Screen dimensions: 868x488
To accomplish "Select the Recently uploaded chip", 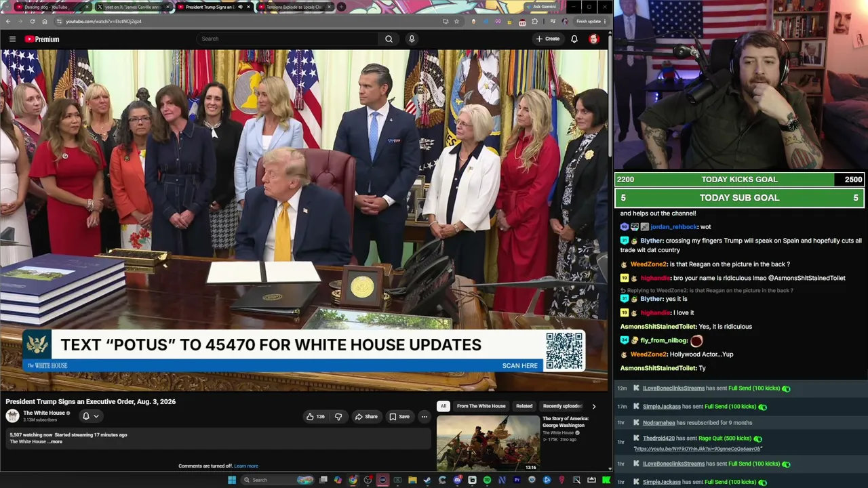I will [562, 406].
